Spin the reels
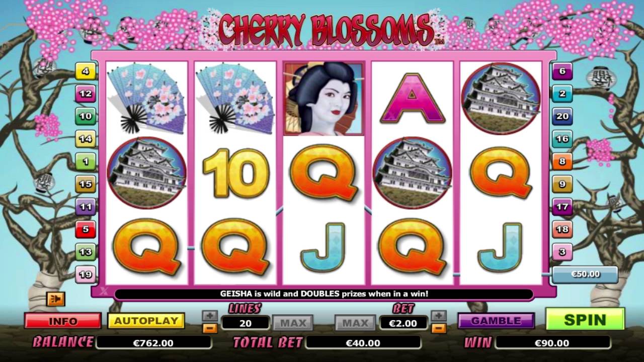The height and width of the screenshot is (362, 644). click(x=585, y=320)
